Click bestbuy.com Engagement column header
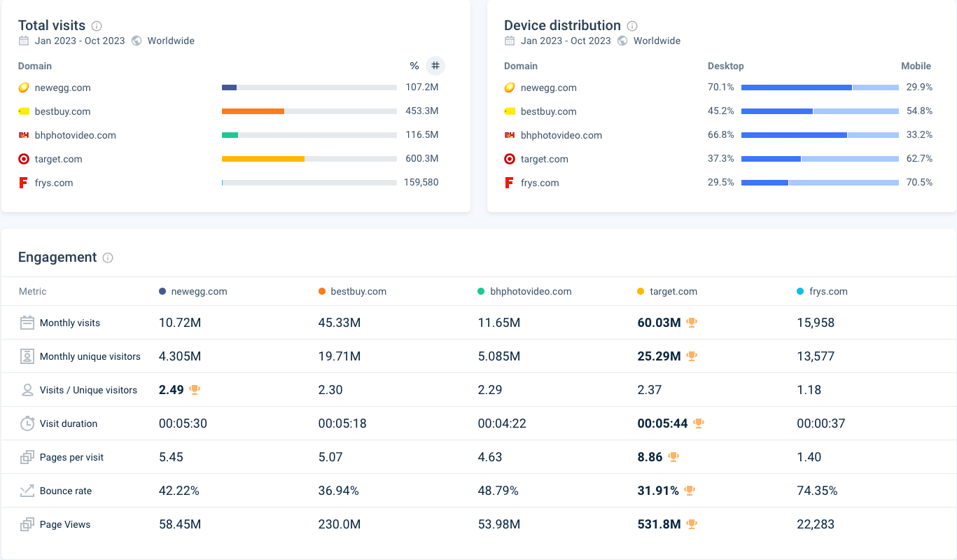Viewport: 957px width, 560px height. [353, 291]
